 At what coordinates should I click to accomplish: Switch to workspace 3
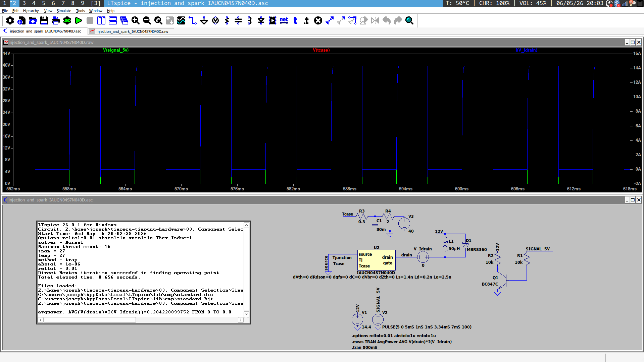[24, 3]
